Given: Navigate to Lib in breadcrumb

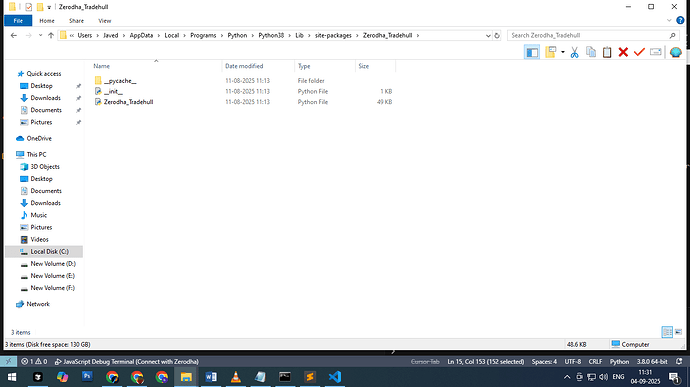Looking at the screenshot, I should coord(299,35).
